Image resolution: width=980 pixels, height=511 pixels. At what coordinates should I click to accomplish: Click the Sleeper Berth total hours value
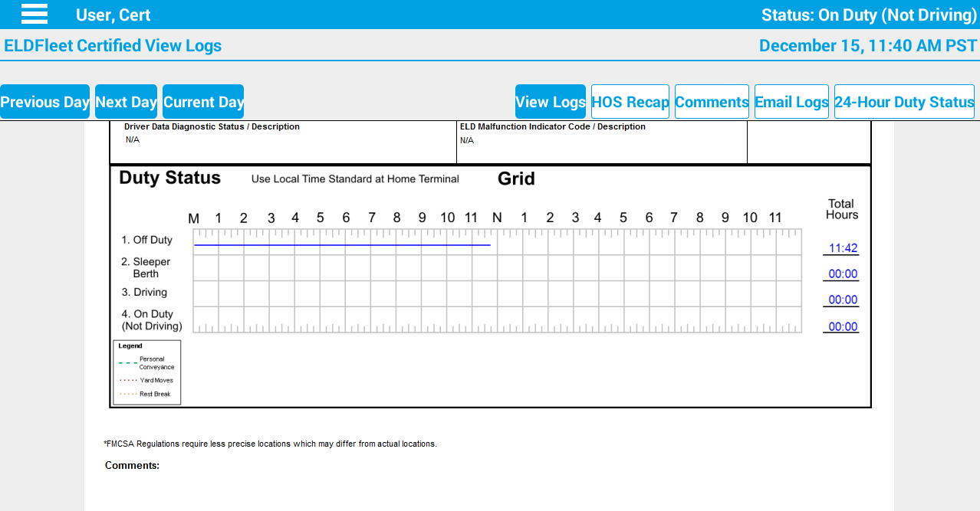843,274
